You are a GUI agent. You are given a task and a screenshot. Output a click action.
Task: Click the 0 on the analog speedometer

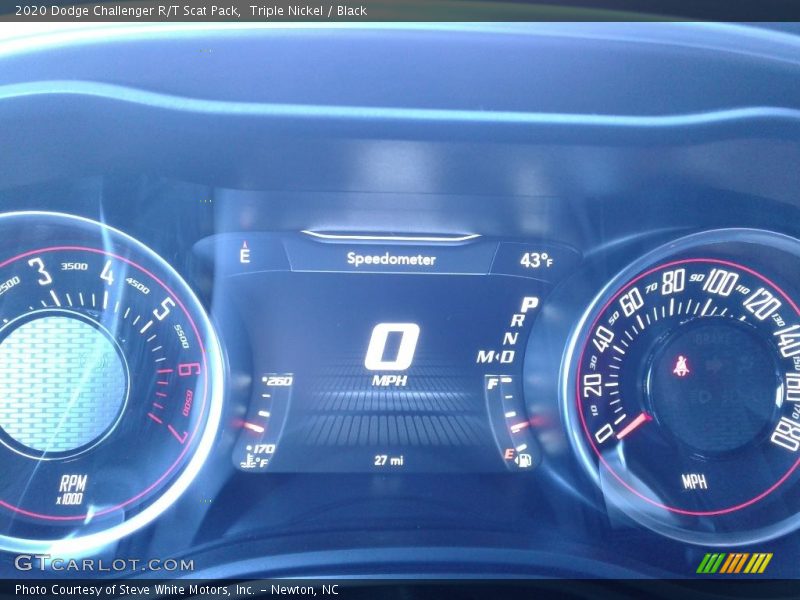pyautogui.click(x=605, y=434)
